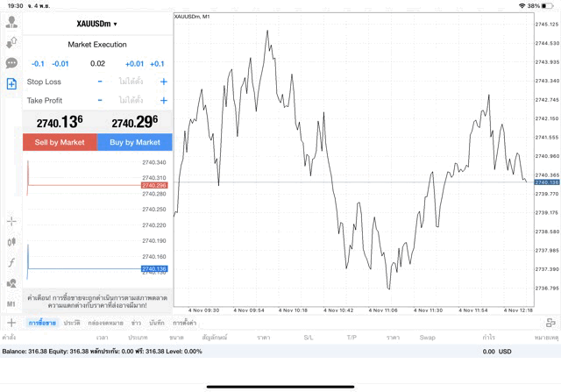Image resolution: width=561 pixels, height=392 pixels.
Task: Decrease Take Profit with minus
Action: click(100, 100)
